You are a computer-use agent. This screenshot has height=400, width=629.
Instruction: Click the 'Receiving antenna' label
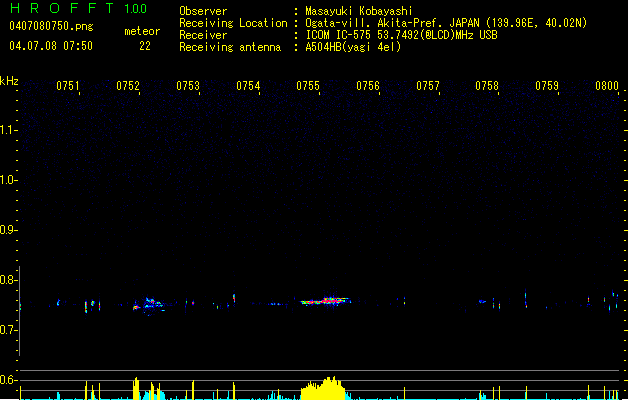230,47
